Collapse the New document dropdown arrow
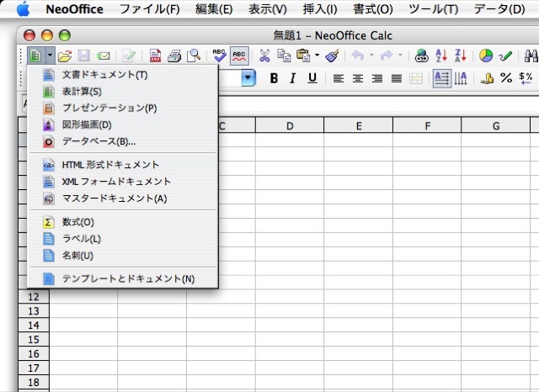 (50, 56)
